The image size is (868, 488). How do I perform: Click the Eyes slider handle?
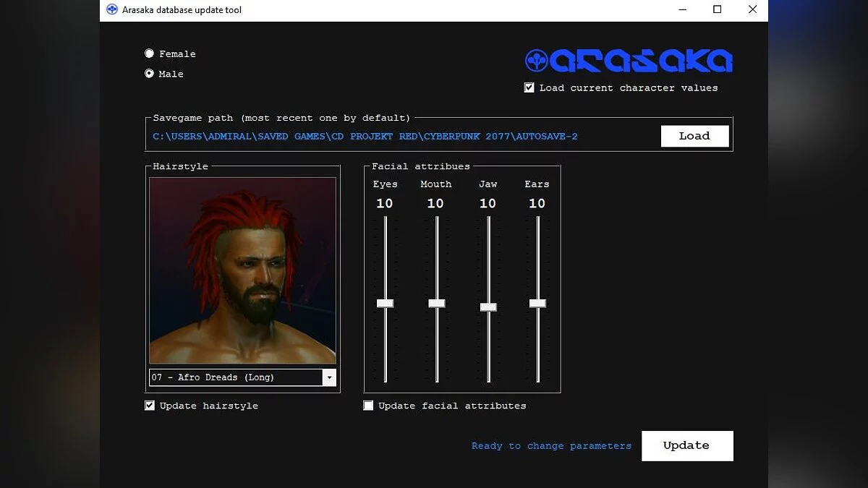point(386,303)
